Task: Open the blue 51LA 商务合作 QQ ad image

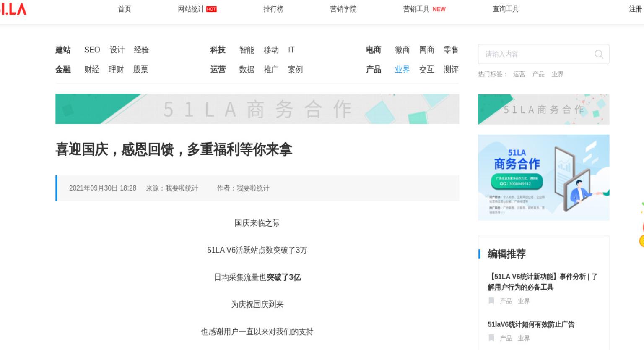Action: coord(543,178)
